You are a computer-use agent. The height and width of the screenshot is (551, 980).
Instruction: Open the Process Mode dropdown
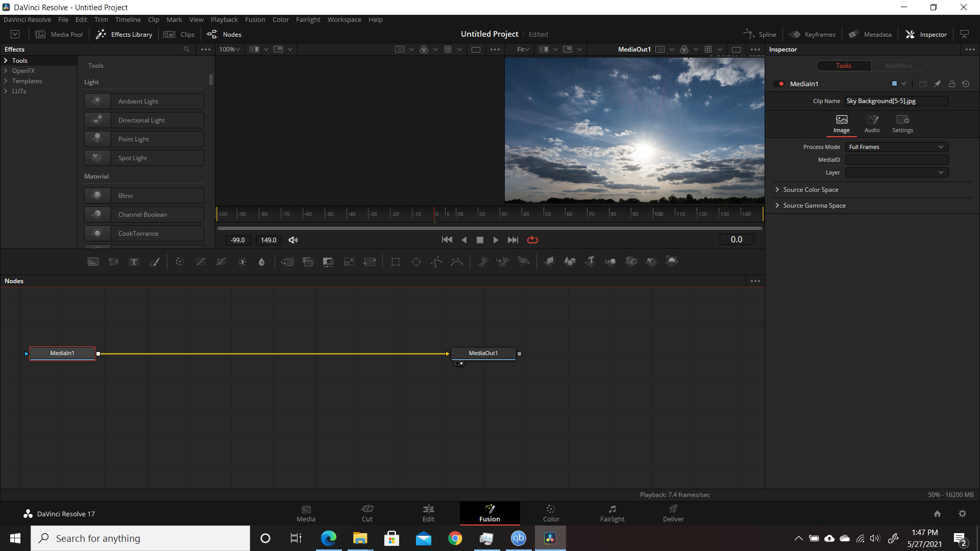(x=897, y=147)
